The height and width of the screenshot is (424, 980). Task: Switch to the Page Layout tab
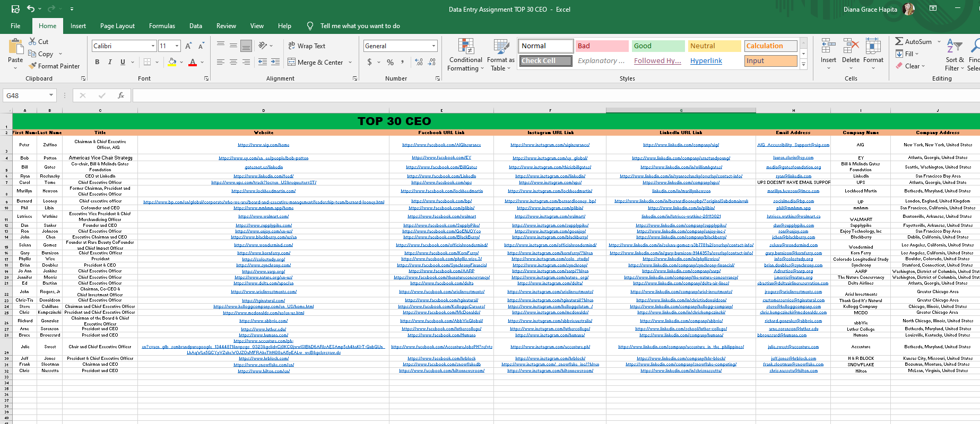[x=117, y=26]
